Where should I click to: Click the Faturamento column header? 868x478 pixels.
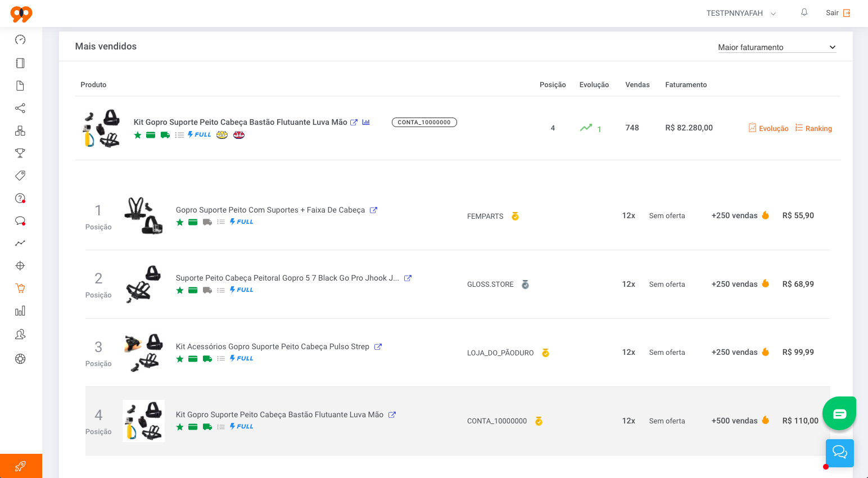point(686,85)
